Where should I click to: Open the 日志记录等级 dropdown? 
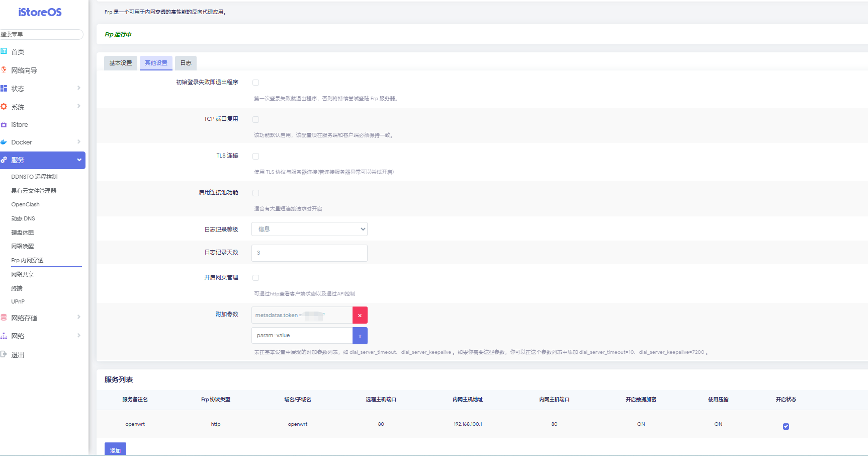(x=309, y=229)
